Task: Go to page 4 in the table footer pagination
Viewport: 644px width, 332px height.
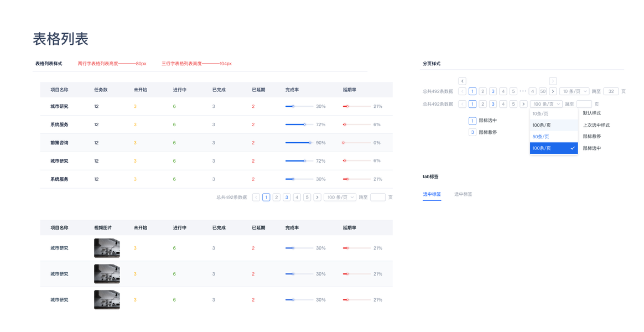Action: click(297, 197)
